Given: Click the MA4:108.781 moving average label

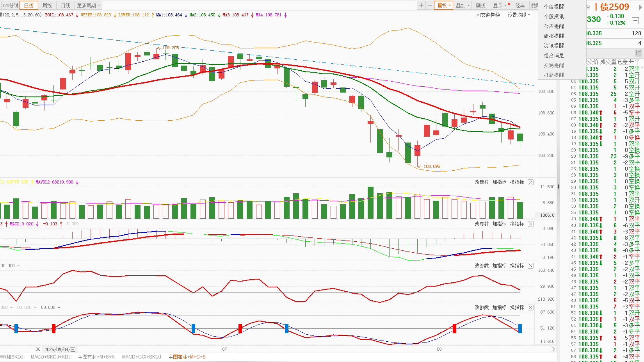Looking at the screenshot, I should click(x=269, y=15).
